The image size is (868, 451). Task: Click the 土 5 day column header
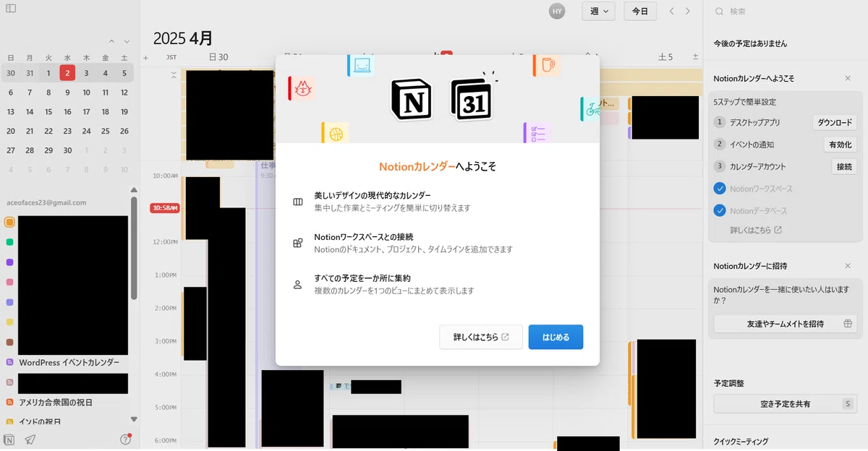[665, 57]
